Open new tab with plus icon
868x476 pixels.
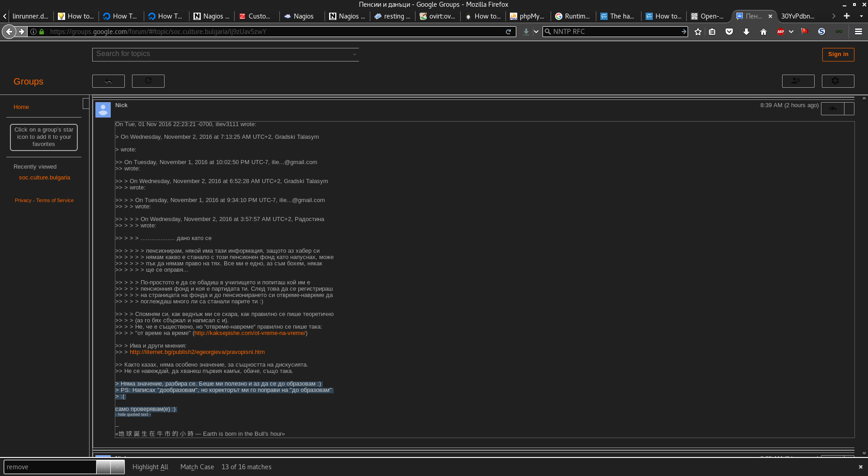coord(846,16)
